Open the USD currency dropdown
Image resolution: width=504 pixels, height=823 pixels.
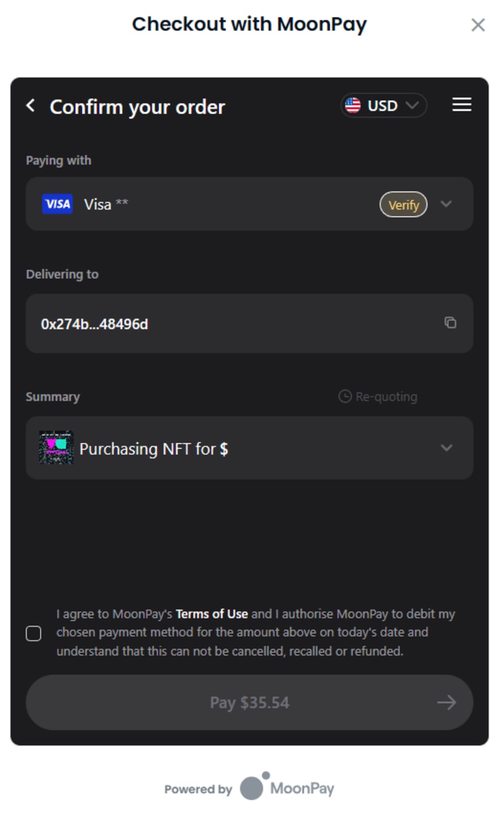click(384, 106)
